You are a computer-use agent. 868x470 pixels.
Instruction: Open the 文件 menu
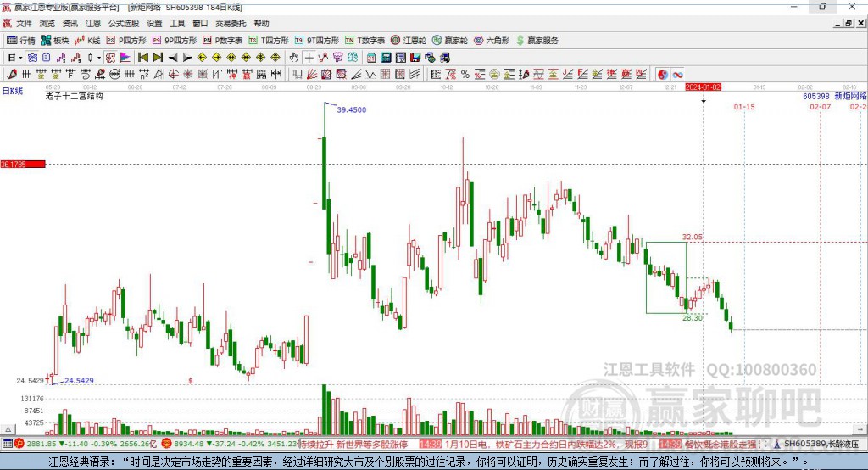pos(25,23)
